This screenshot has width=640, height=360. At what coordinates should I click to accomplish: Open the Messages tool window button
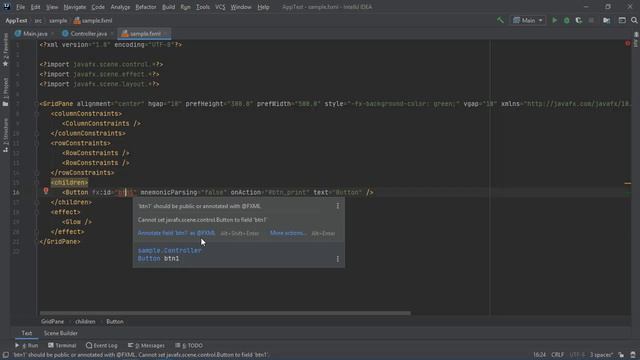point(146,345)
